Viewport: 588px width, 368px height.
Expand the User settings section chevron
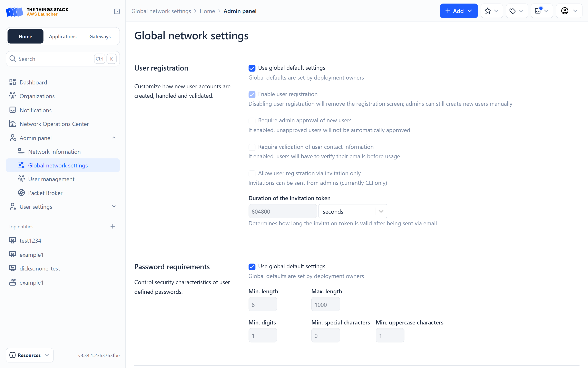pyautogui.click(x=114, y=206)
